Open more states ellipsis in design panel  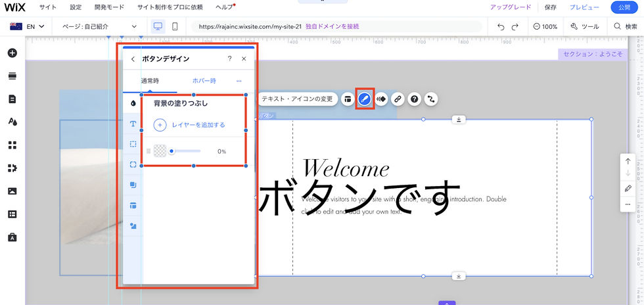click(239, 81)
